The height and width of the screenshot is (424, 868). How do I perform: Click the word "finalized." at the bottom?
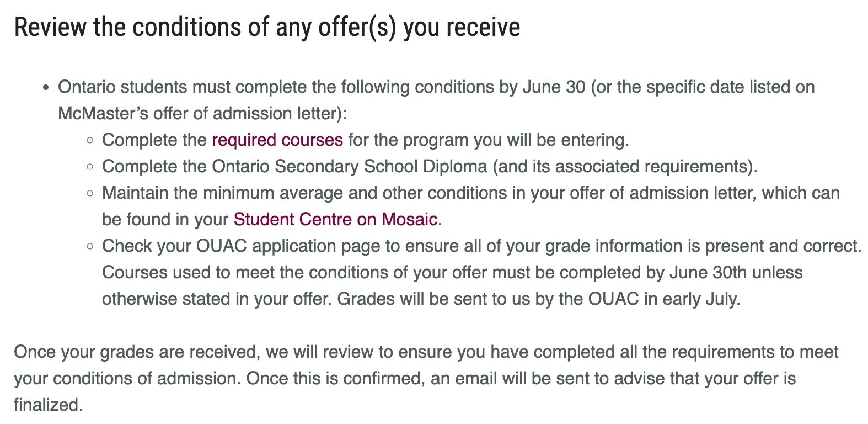[48, 405]
